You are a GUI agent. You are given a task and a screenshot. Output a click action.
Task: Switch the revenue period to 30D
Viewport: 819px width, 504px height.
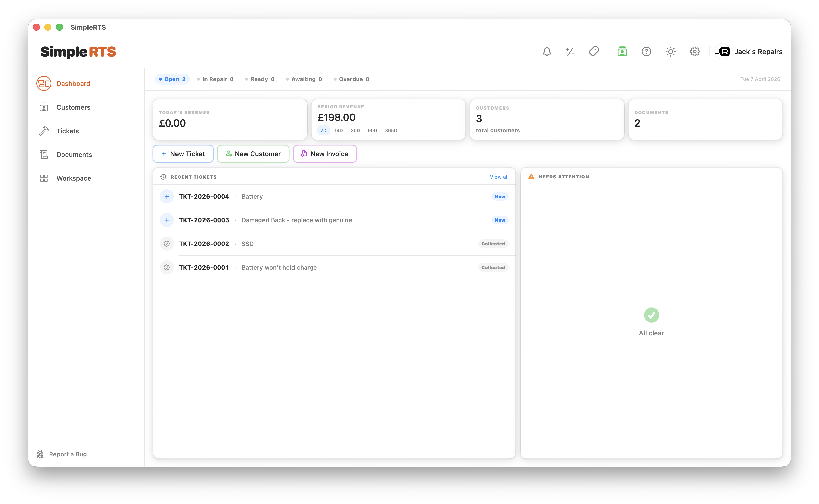(355, 130)
